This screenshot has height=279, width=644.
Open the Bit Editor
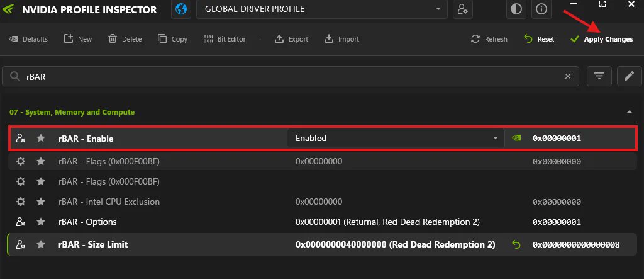coord(225,39)
